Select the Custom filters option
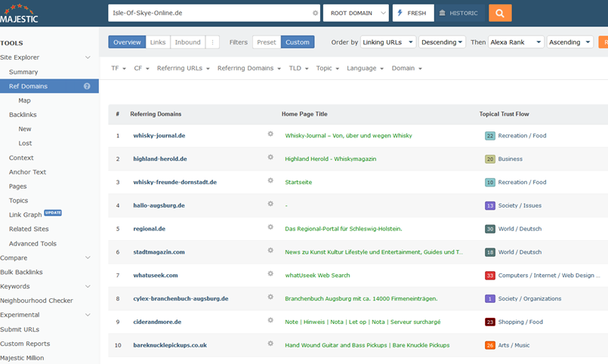This screenshot has width=608, height=364. [x=298, y=42]
